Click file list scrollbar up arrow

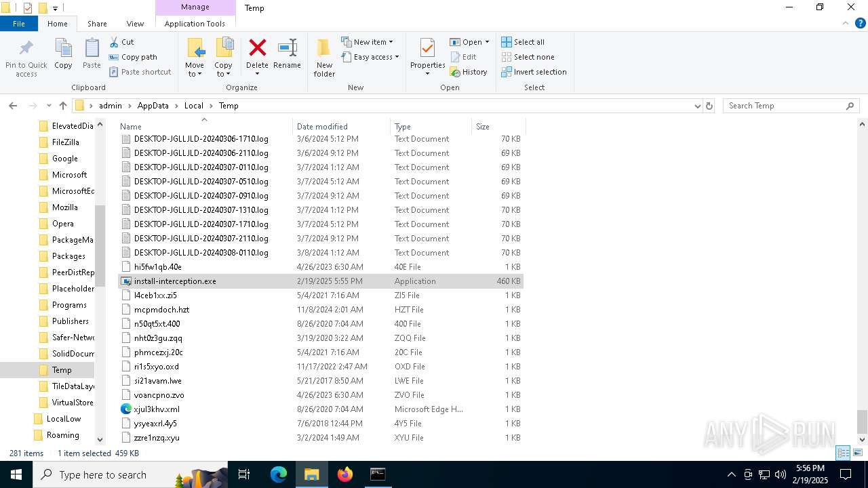(x=862, y=125)
